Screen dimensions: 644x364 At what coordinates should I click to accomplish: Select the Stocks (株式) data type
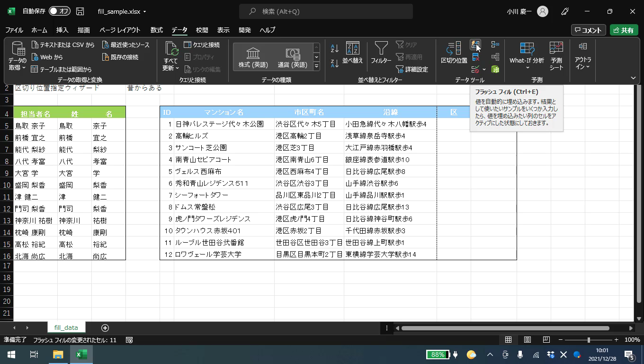[x=253, y=57]
